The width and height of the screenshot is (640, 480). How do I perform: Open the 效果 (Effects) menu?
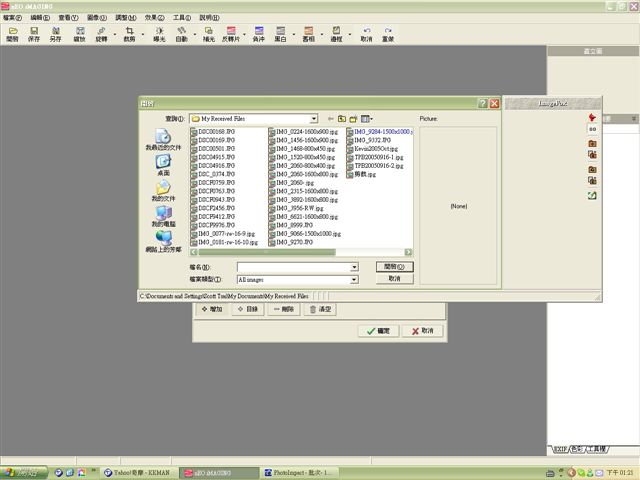[x=154, y=18]
